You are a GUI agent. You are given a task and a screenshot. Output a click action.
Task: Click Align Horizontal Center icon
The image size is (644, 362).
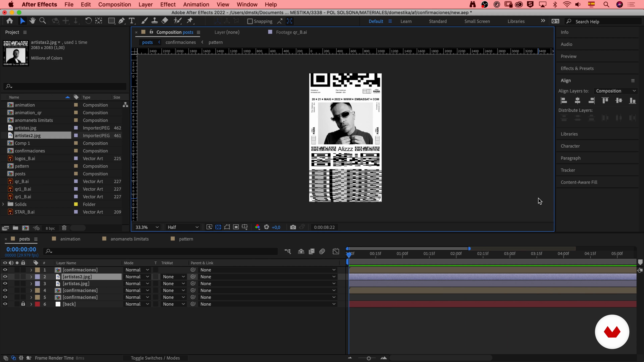(x=577, y=101)
